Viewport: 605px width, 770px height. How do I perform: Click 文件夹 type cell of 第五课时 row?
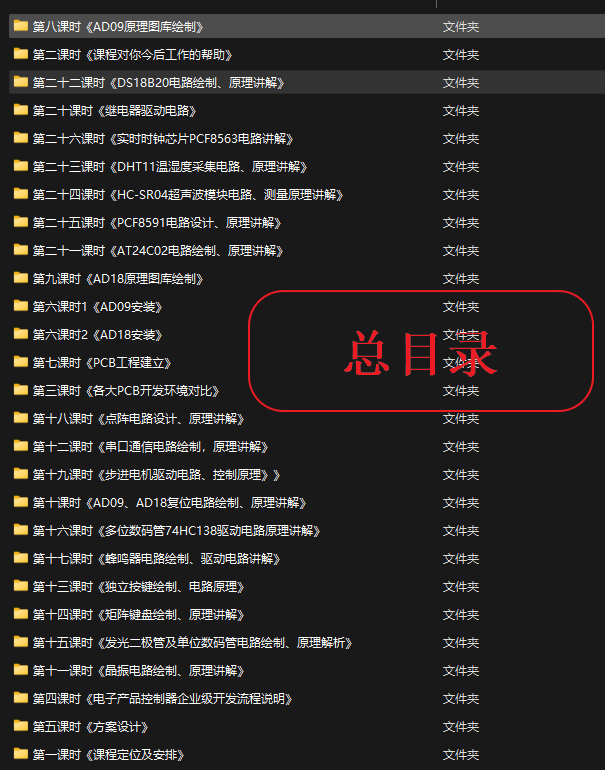pos(461,726)
